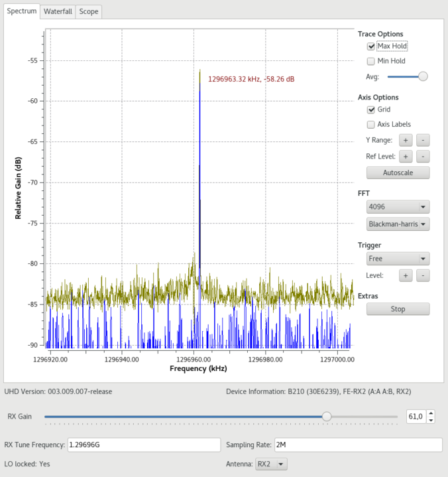448x477 pixels.
Task: Increase the Ref Level with plus
Action: (406, 157)
